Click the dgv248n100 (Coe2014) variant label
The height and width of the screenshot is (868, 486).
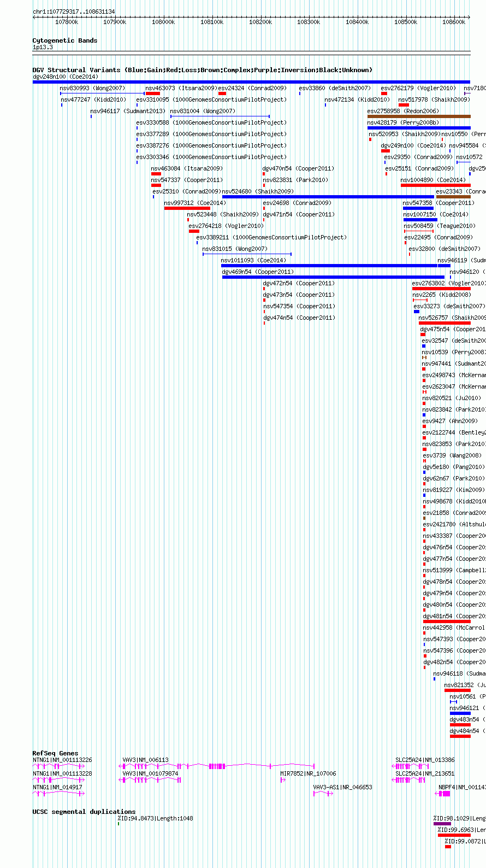pyautogui.click(x=66, y=77)
